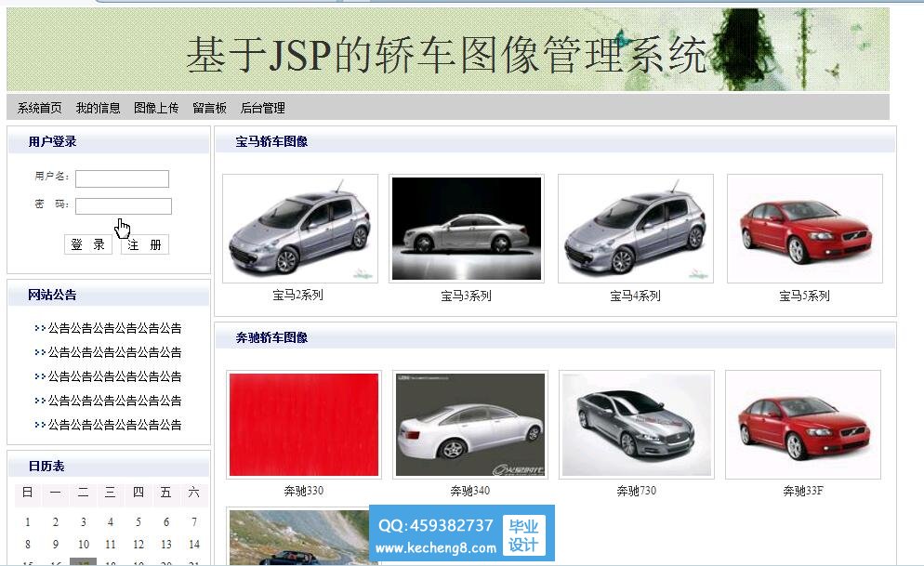This screenshot has width=924, height=566.
Task: Click the 奔驰轿车图像 section header
Action: (271, 337)
